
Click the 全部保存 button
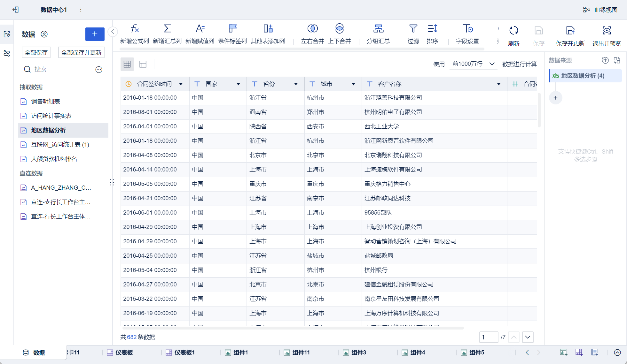pos(36,52)
